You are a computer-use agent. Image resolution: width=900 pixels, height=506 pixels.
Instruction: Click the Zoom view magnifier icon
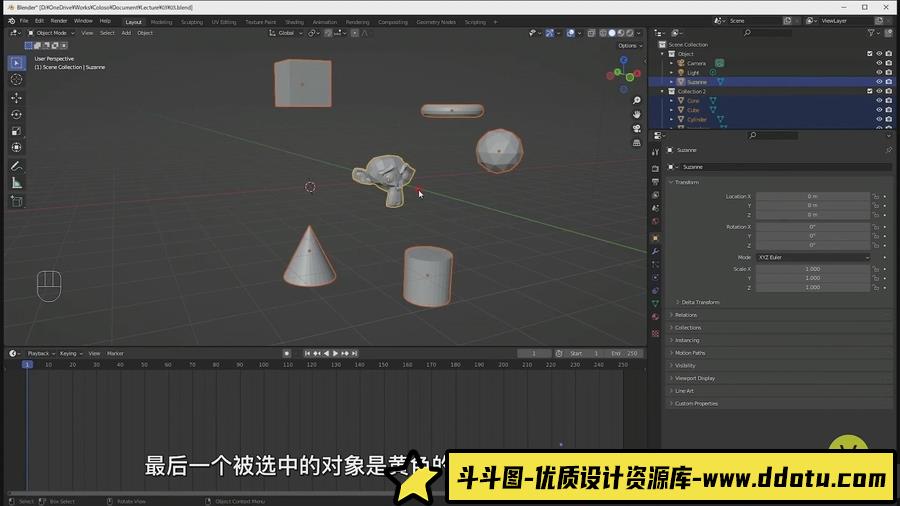click(637, 100)
